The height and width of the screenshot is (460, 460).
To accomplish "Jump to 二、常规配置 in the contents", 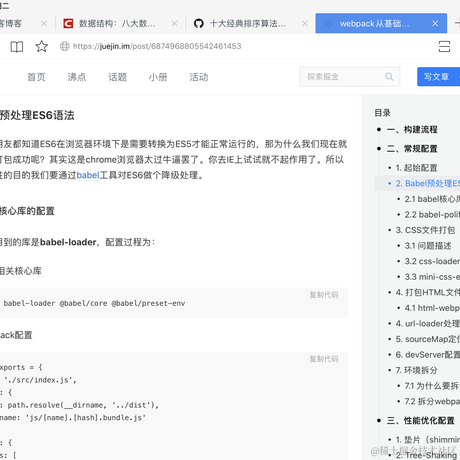I will point(412,149).
